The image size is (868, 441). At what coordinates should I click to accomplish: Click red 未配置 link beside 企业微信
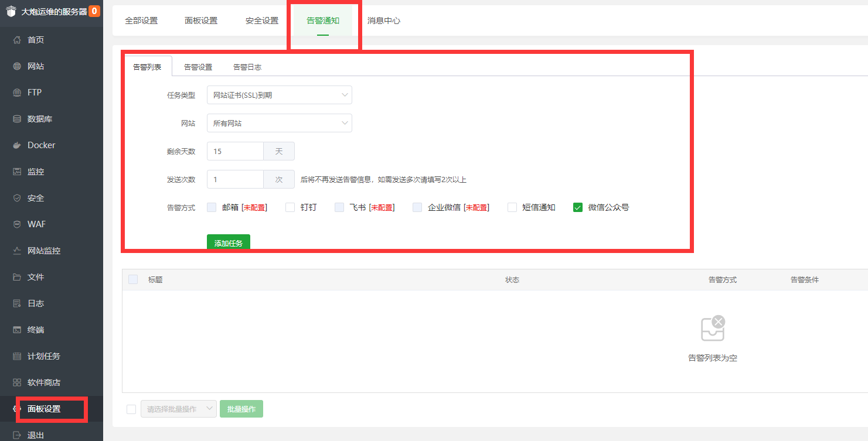(x=476, y=207)
